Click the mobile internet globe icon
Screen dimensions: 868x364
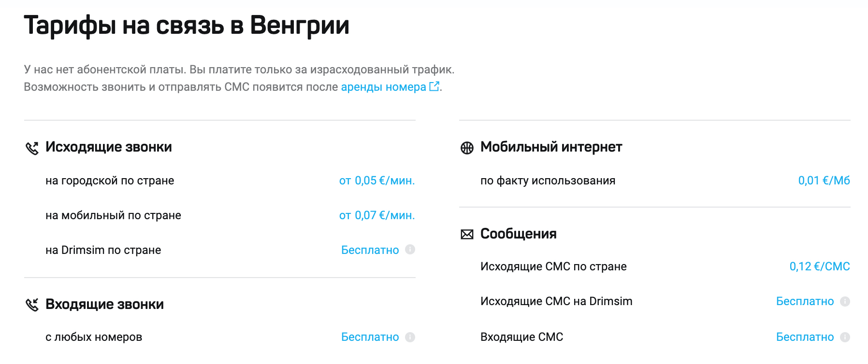click(x=467, y=148)
